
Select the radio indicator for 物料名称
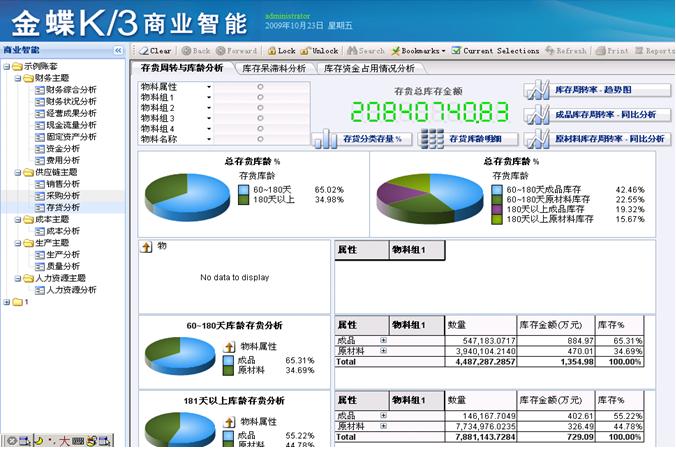pyautogui.click(x=260, y=140)
